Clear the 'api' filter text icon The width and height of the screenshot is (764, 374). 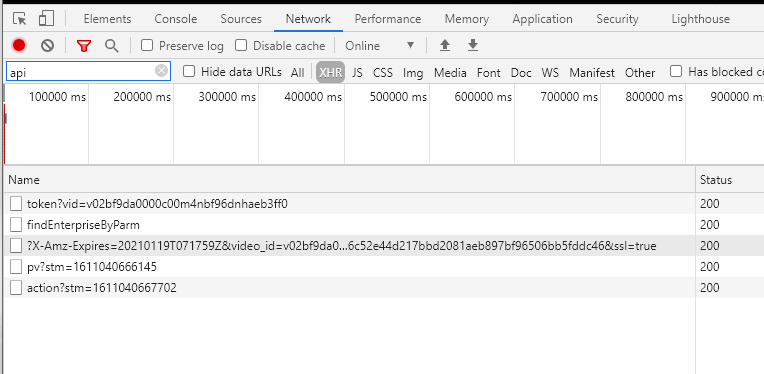click(161, 71)
